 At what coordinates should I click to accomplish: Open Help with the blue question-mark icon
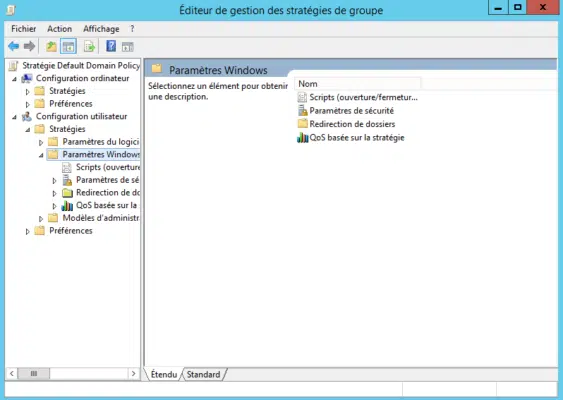tap(111, 46)
